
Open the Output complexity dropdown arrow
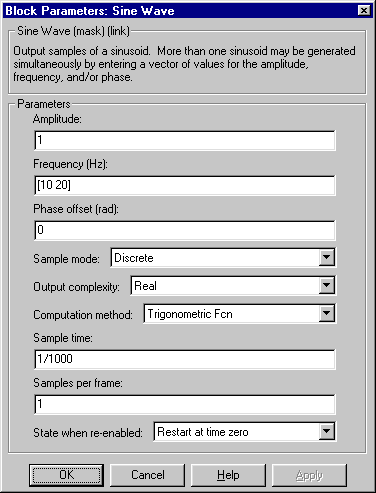pos(326,285)
